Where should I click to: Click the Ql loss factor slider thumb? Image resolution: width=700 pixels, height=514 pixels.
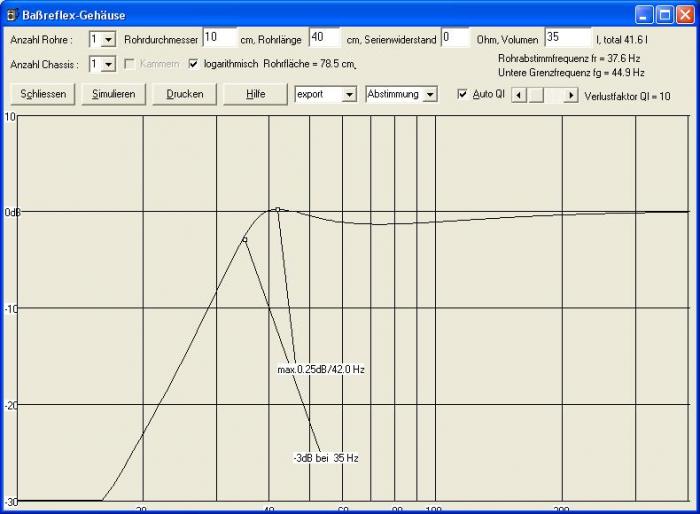click(x=535, y=94)
